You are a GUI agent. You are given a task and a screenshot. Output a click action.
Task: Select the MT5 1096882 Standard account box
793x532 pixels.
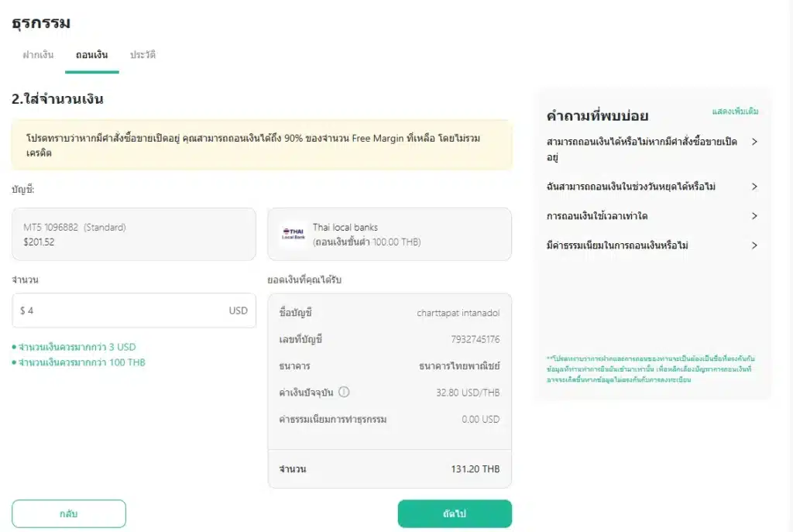point(134,234)
